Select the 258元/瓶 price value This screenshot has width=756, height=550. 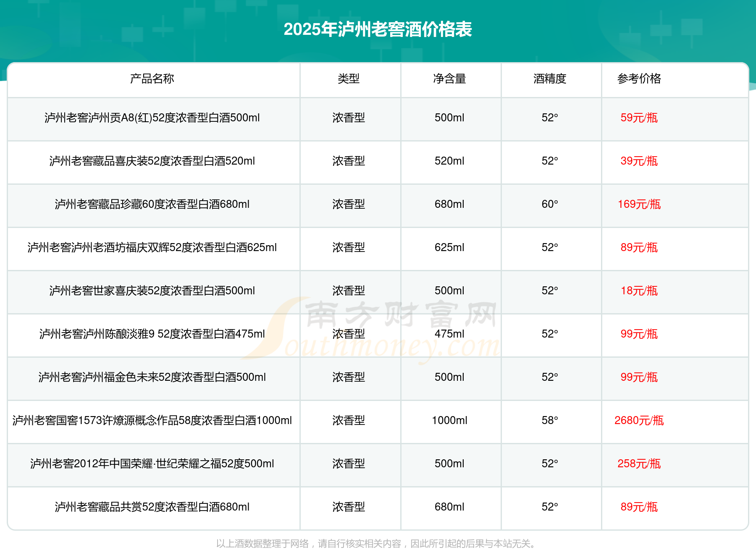tap(639, 464)
